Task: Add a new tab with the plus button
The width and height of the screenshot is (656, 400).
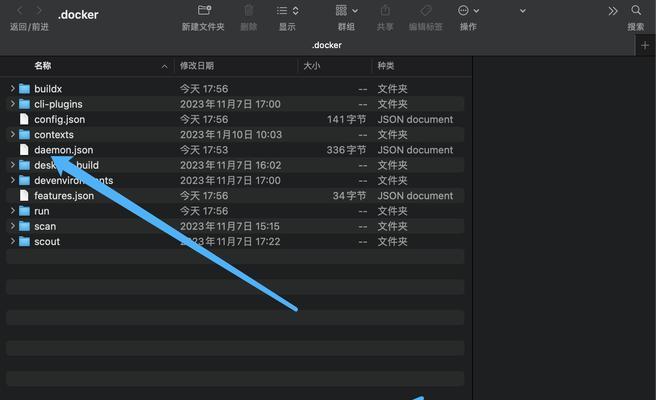Action: tap(645, 45)
